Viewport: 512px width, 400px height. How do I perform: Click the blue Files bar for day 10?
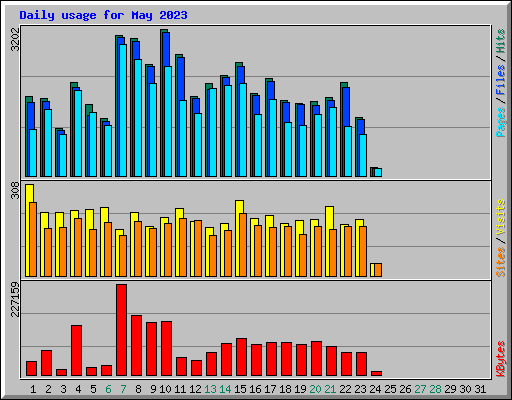click(x=167, y=49)
